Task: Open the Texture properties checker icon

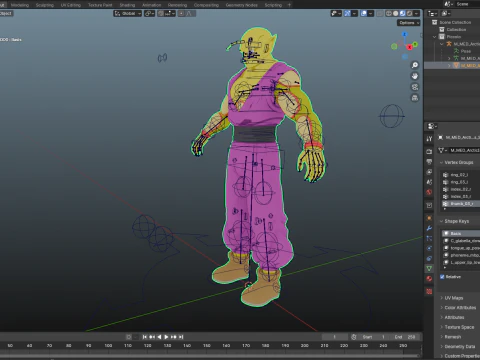Action: 429,291
